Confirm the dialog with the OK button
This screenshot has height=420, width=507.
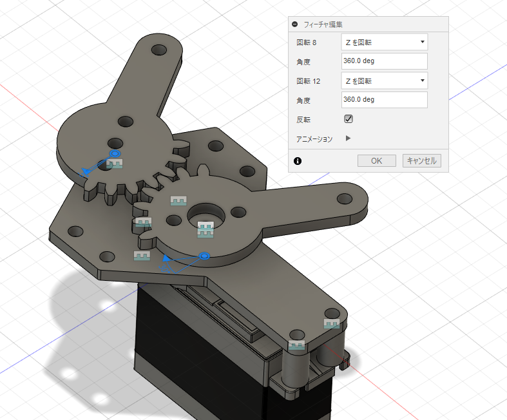pos(377,160)
